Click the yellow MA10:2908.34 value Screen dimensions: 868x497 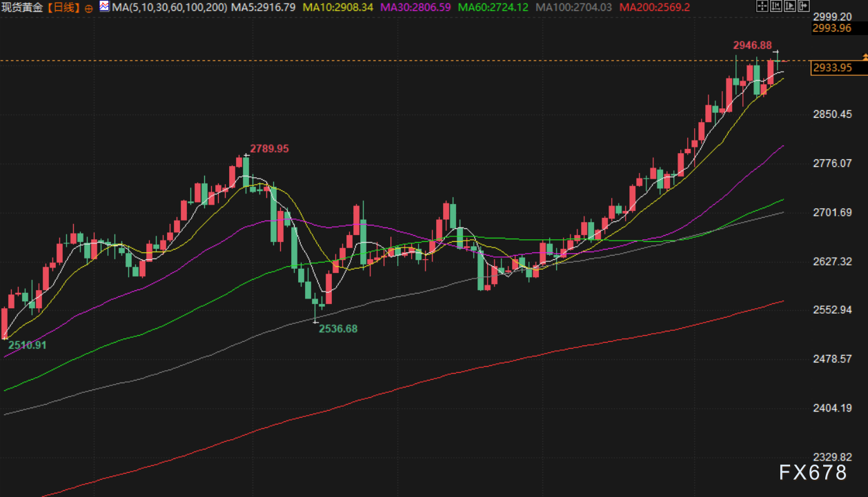pyautogui.click(x=338, y=8)
